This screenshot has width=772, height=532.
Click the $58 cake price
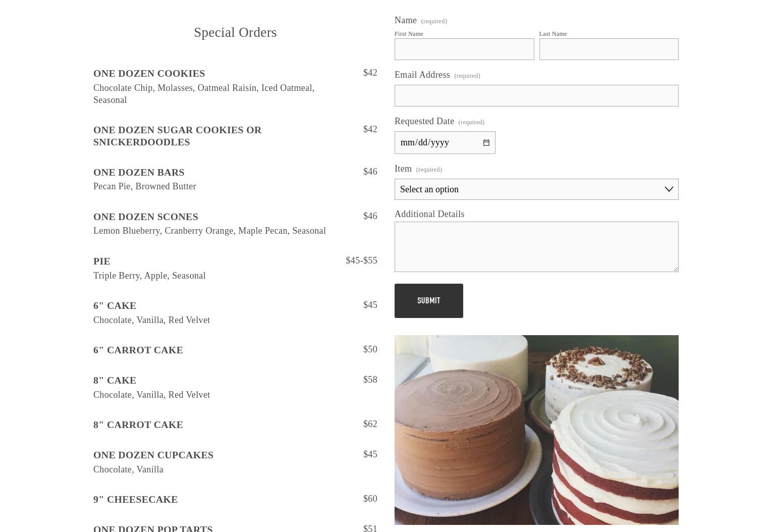pyautogui.click(x=370, y=380)
